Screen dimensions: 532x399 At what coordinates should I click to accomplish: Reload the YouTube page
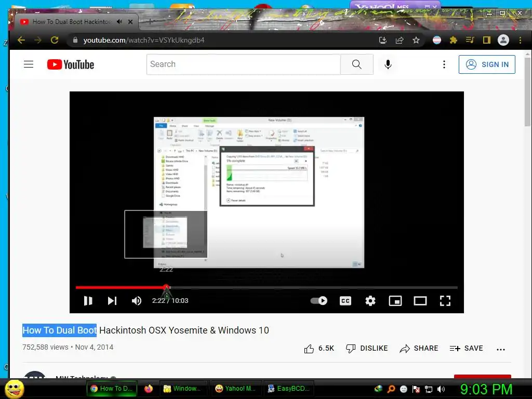55,40
